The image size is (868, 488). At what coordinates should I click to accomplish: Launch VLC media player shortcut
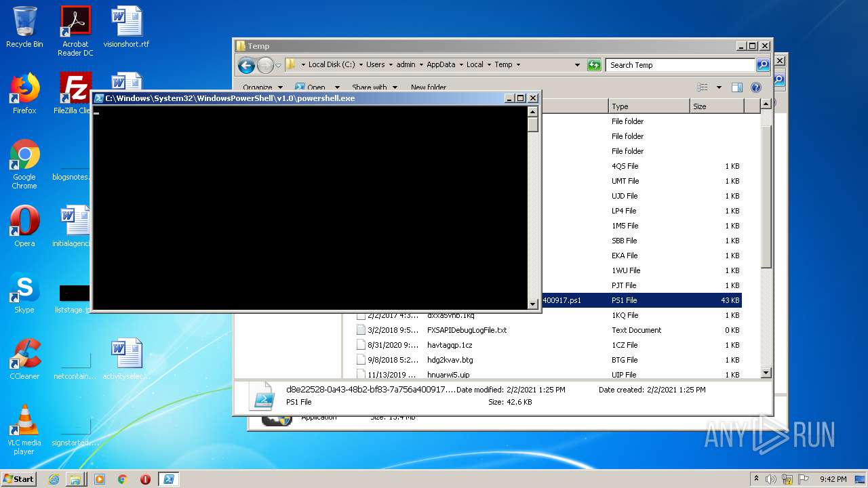[24, 430]
